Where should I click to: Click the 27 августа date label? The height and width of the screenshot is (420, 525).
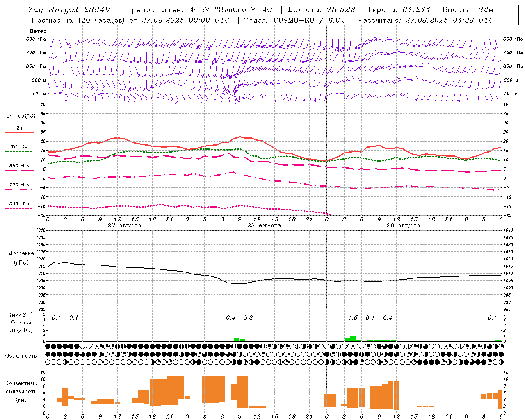125,226
